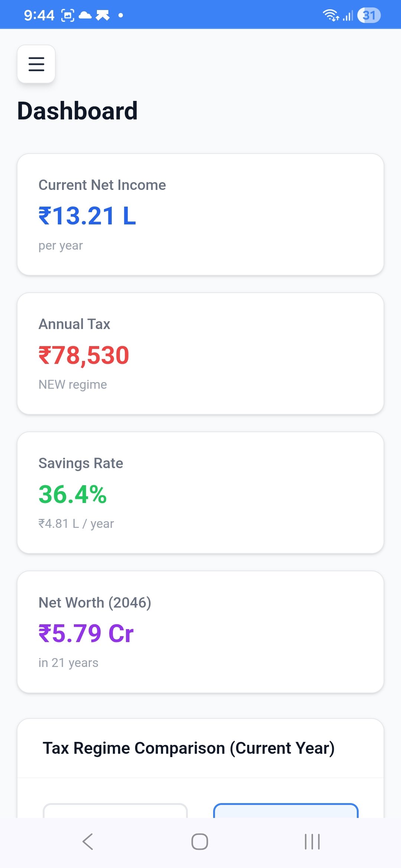
Task: Select the Annual Tax card
Action: click(x=200, y=354)
